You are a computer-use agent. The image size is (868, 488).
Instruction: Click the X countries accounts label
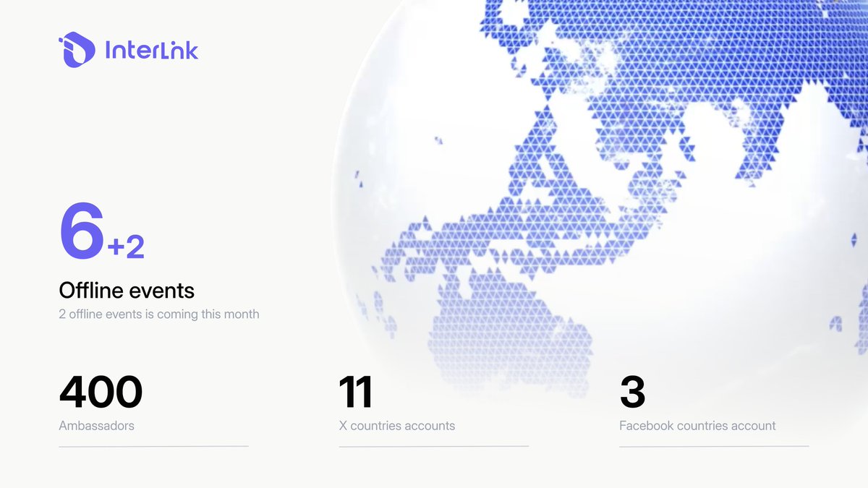[x=396, y=426]
